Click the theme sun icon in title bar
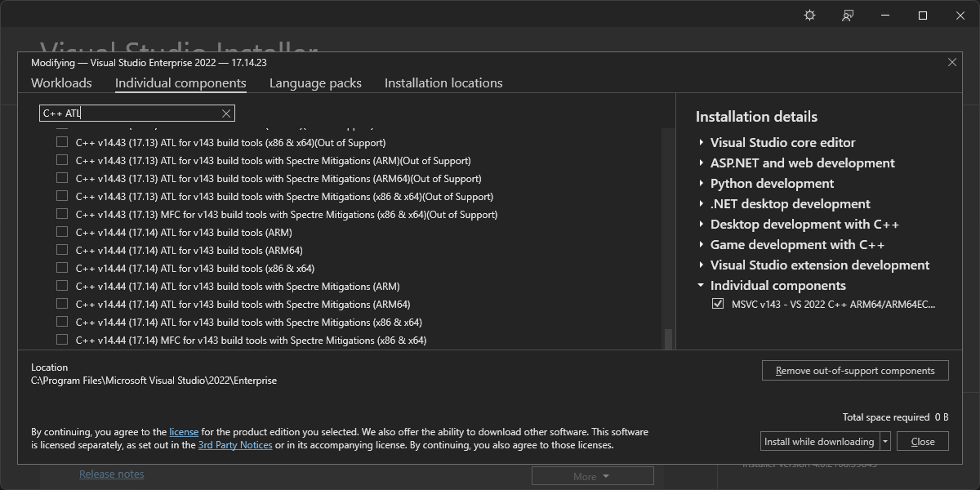 point(809,16)
